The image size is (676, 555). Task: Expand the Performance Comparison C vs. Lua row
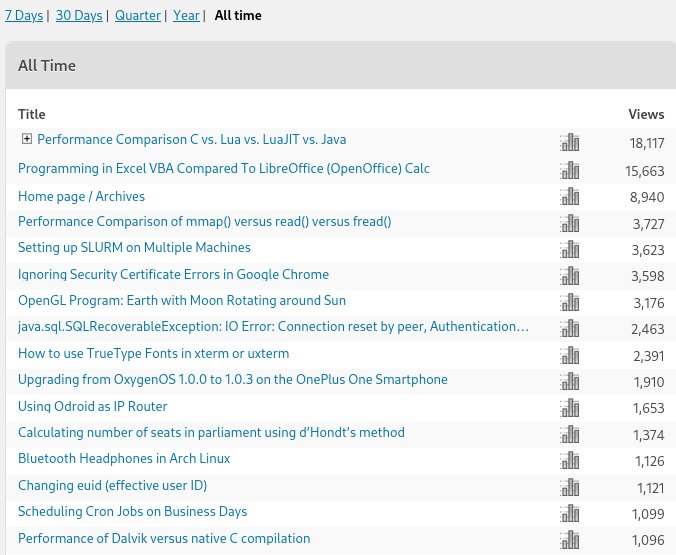click(27, 139)
